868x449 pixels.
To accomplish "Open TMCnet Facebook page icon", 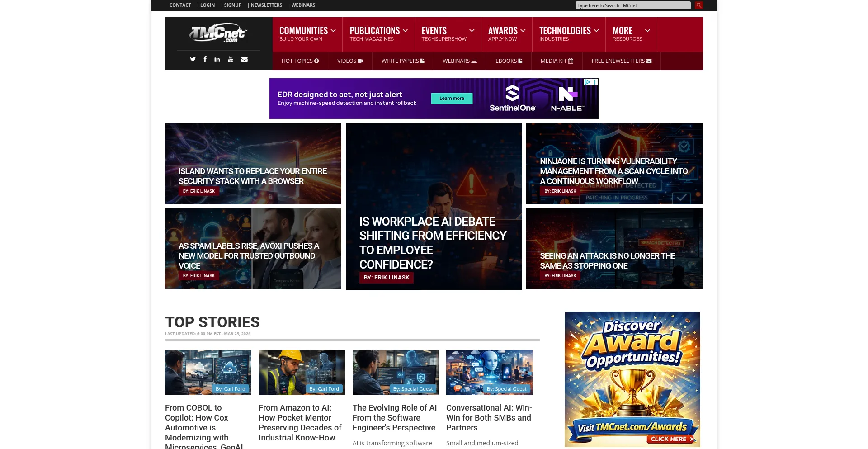I will click(x=205, y=59).
